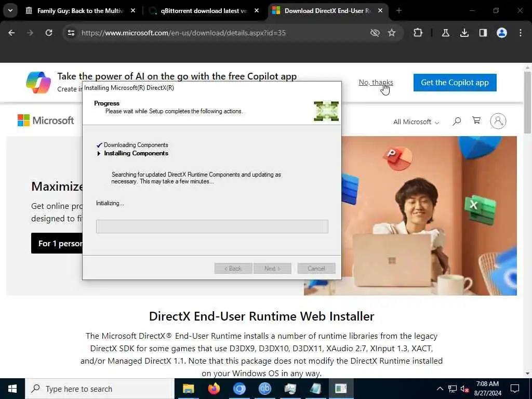Click Cancel in DirectX installer
Viewport: 532px width, 399px height.
click(316, 269)
